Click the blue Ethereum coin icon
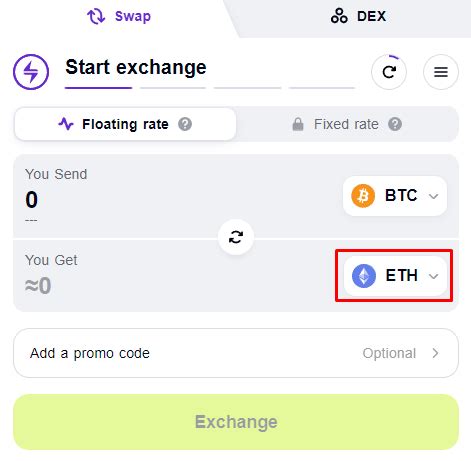 364,276
